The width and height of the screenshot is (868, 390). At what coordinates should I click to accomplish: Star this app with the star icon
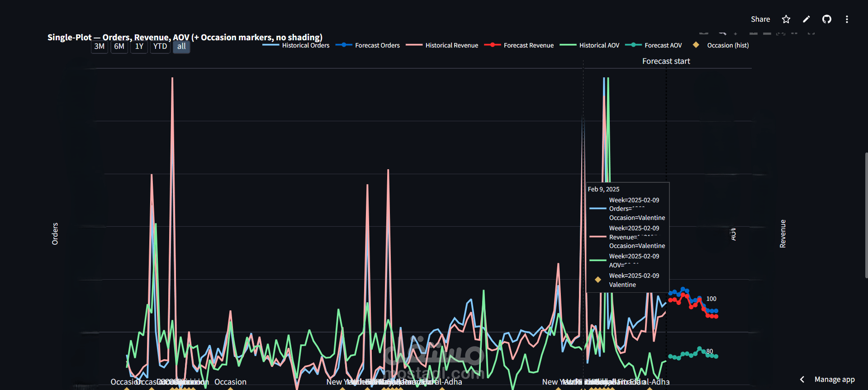(786, 19)
